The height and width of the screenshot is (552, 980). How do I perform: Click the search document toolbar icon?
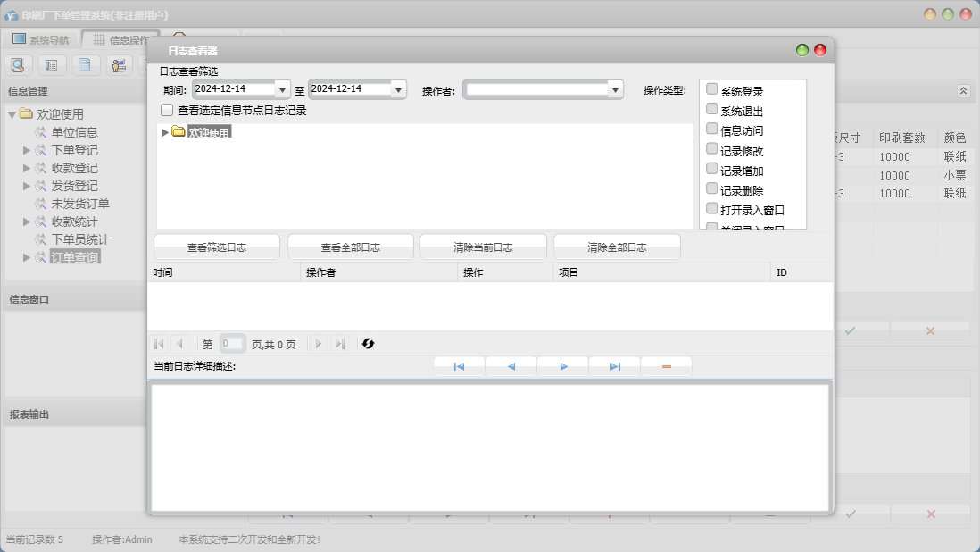[18, 65]
